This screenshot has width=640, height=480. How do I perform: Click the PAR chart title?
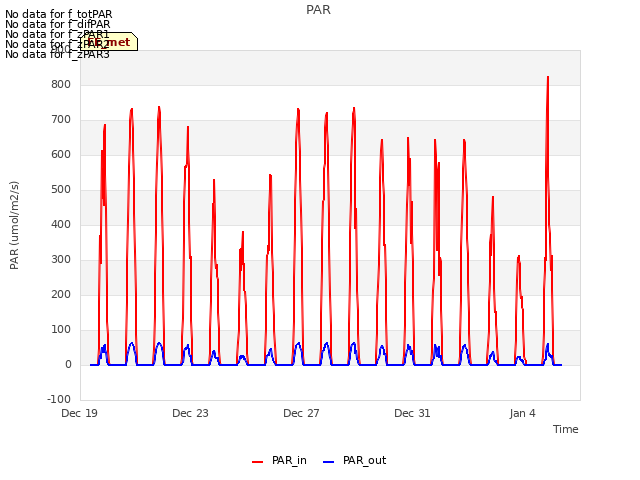(x=318, y=10)
